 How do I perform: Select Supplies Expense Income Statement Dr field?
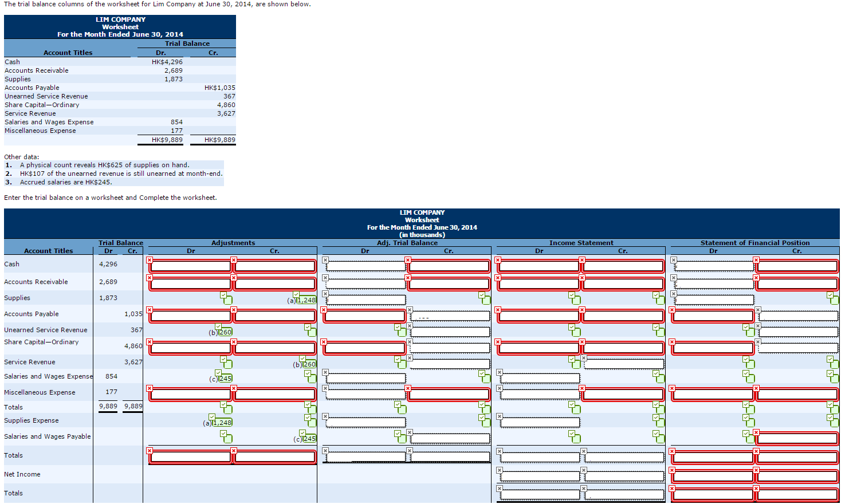(x=540, y=423)
